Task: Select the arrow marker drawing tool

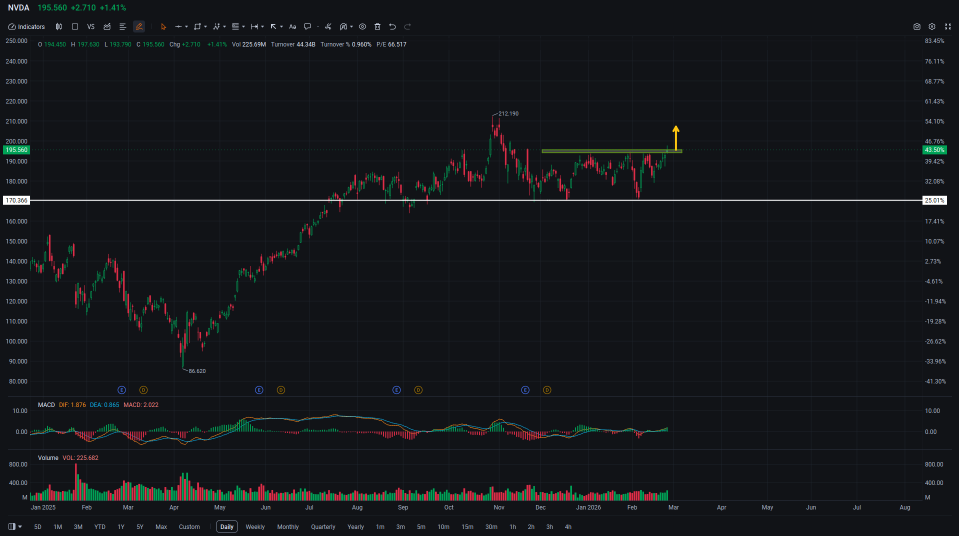Action: point(273,27)
